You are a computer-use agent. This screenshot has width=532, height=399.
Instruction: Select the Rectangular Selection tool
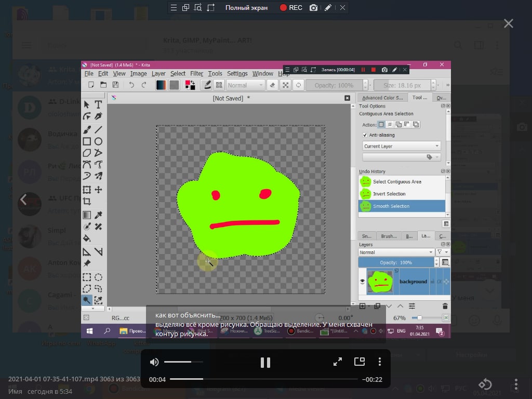point(87,277)
